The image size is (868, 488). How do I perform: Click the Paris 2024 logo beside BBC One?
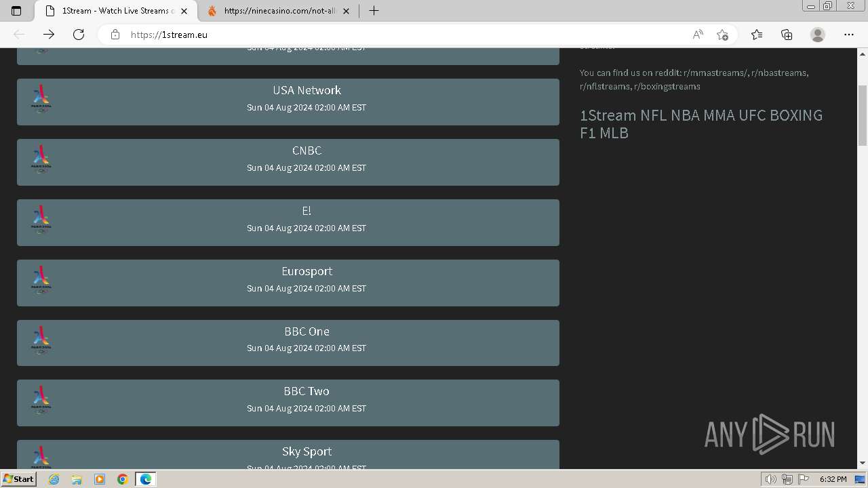click(x=41, y=340)
